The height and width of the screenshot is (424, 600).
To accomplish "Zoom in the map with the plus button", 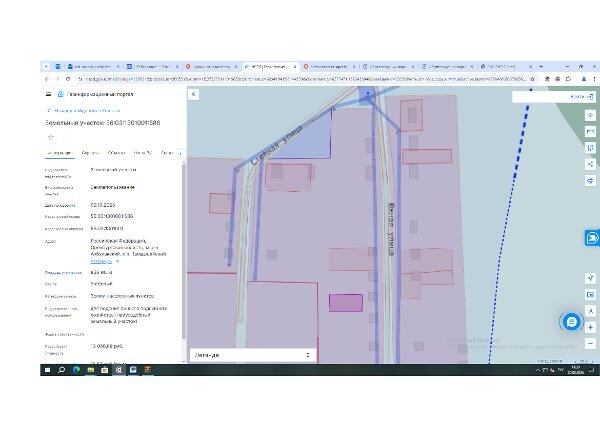I will click(x=590, y=328).
